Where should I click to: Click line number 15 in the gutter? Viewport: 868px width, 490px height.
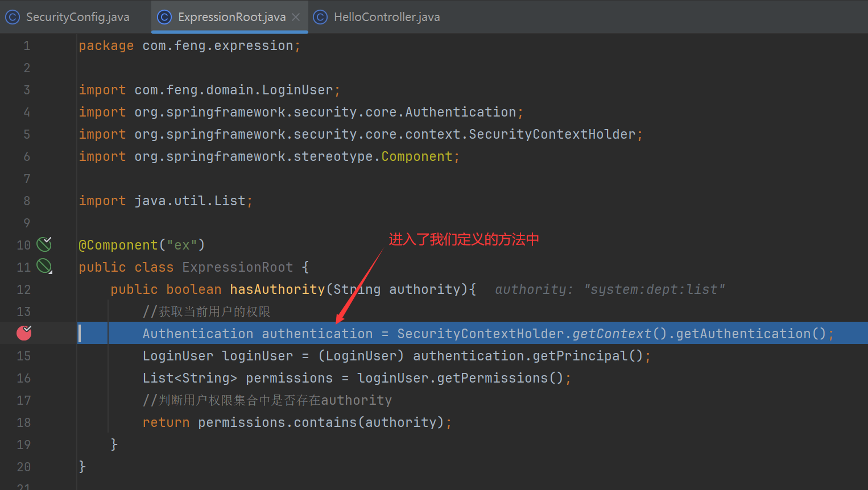tap(23, 356)
